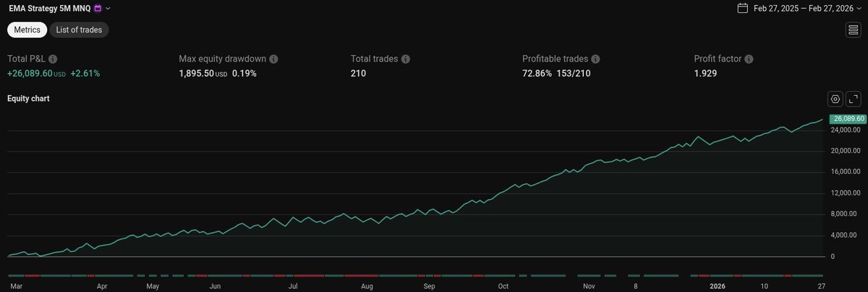The width and height of the screenshot is (868, 292).
Task: Click the Nov label on time axis
Action: [x=590, y=286]
